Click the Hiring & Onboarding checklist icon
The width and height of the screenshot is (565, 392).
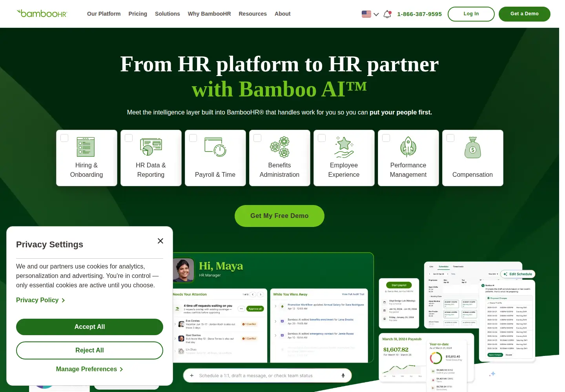point(86,147)
